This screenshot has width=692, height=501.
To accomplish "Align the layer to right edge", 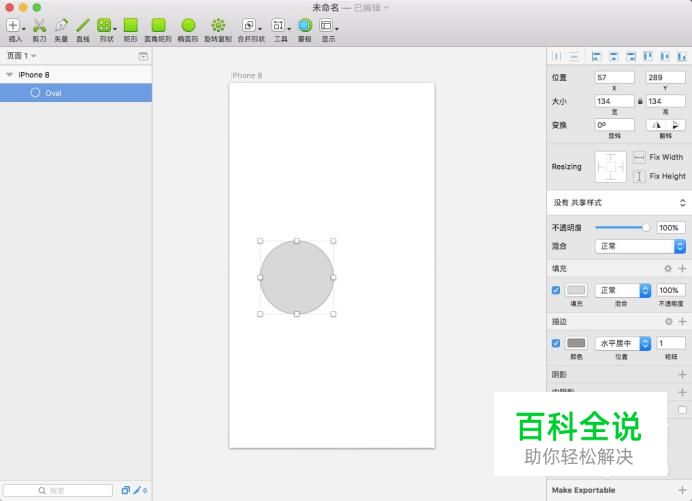I will (x=631, y=56).
